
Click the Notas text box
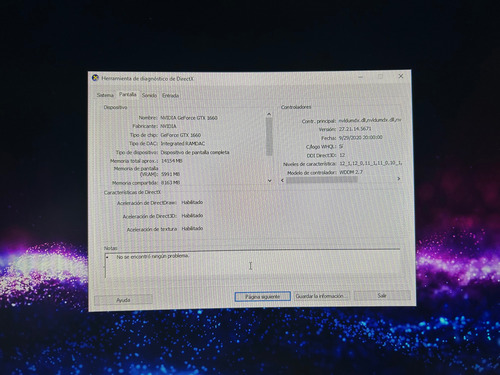click(x=252, y=264)
